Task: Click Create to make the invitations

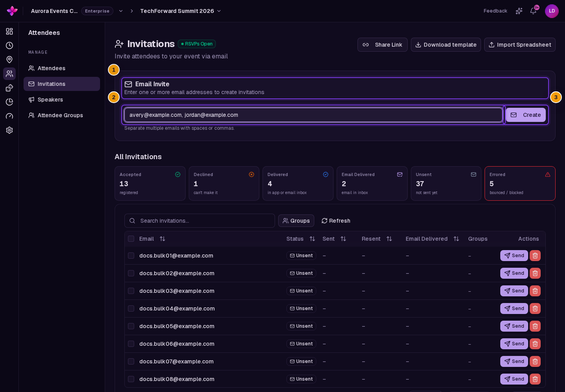Action: tap(526, 115)
